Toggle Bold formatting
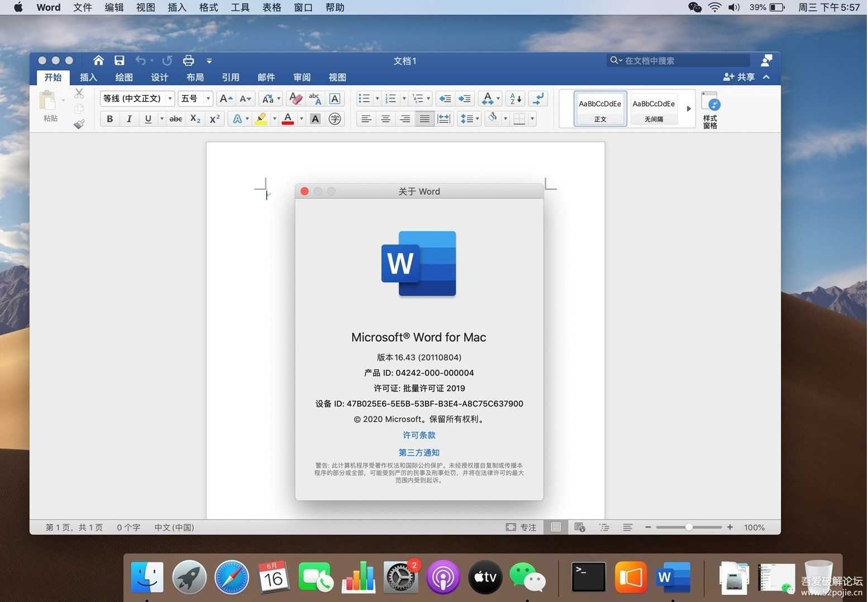 coord(109,119)
